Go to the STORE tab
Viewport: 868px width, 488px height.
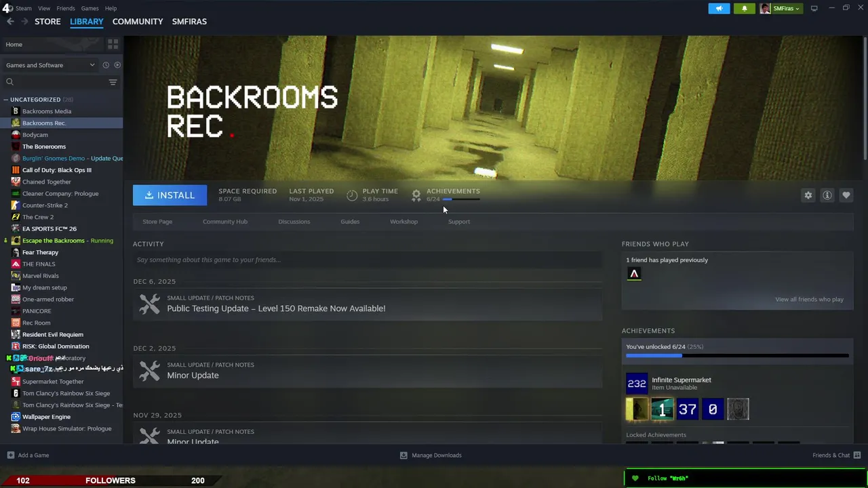(x=47, y=22)
